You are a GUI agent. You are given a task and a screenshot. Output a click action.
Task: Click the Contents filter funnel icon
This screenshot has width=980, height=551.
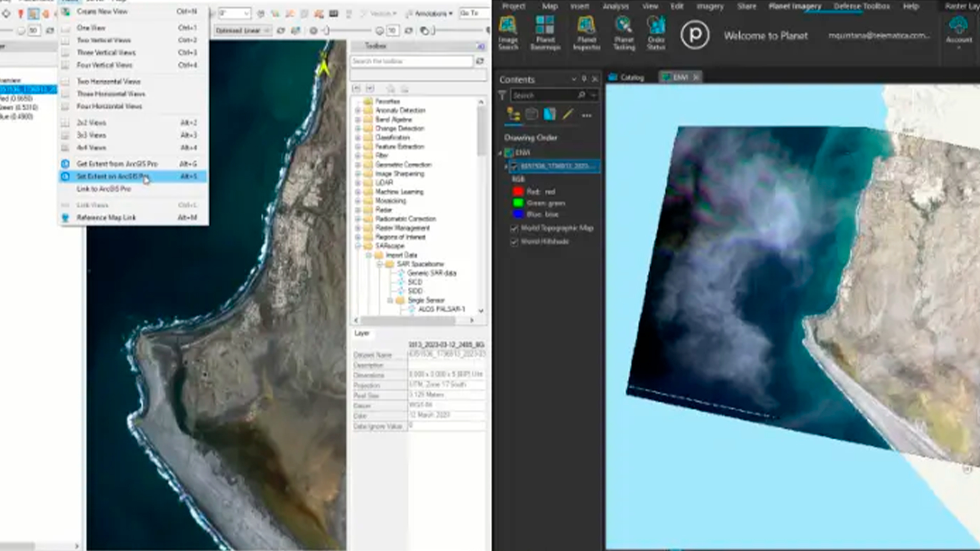tap(502, 95)
